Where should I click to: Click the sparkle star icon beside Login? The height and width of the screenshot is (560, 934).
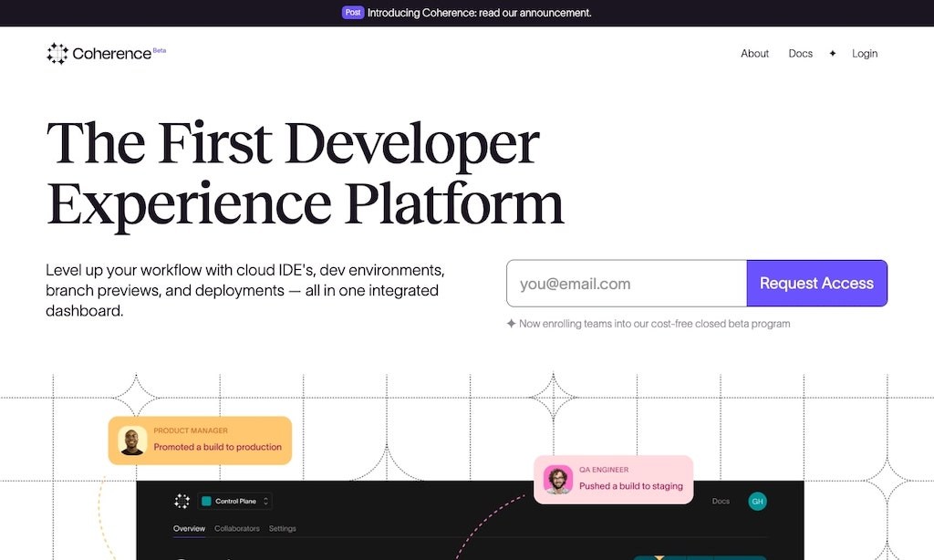[x=832, y=54]
